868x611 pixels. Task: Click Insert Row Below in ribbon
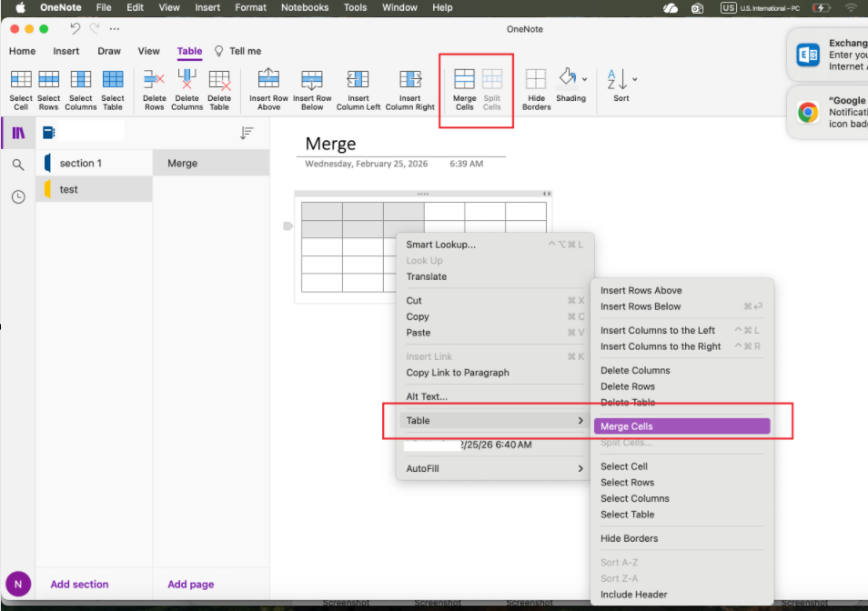point(312,90)
